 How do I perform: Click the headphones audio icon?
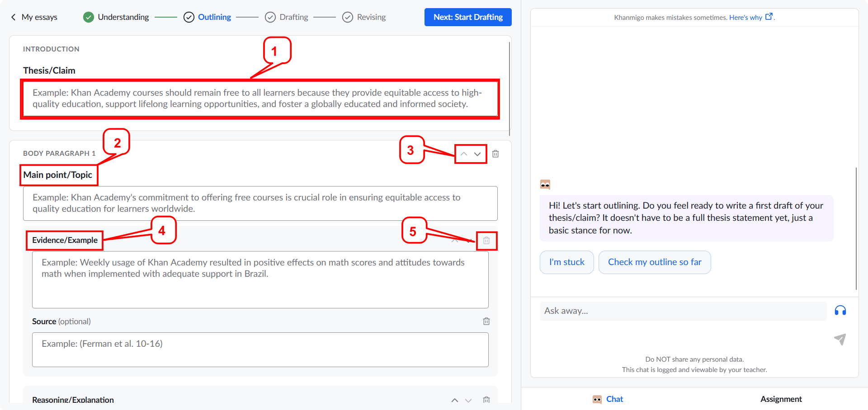coord(840,311)
